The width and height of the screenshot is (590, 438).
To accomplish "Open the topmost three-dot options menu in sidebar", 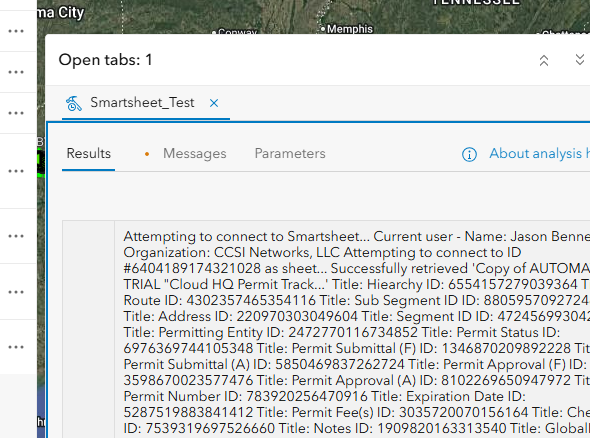I will pyautogui.click(x=16, y=31).
